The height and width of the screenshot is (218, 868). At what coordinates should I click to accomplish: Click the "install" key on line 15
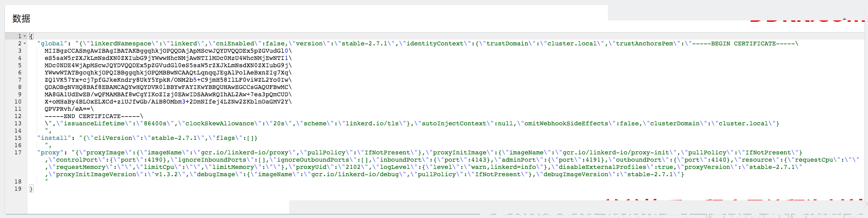[54, 138]
